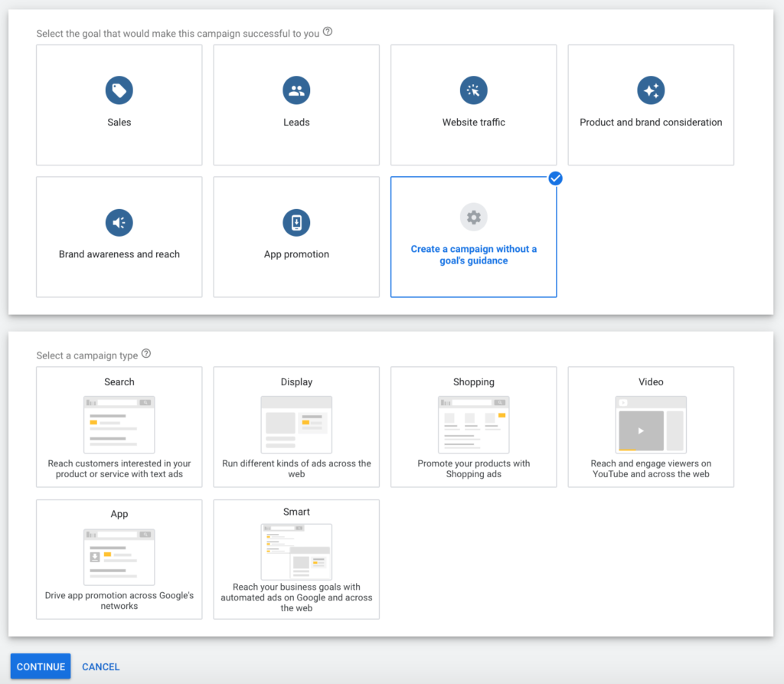Click 'Reach your business goals with automated ads' text
The height and width of the screenshot is (684, 784).
tap(296, 597)
